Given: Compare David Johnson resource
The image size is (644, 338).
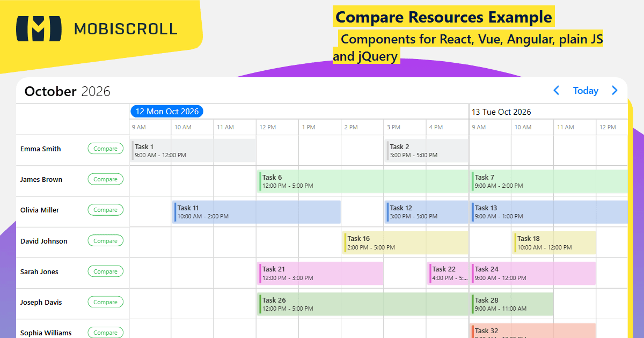Looking at the screenshot, I should [x=106, y=241].
